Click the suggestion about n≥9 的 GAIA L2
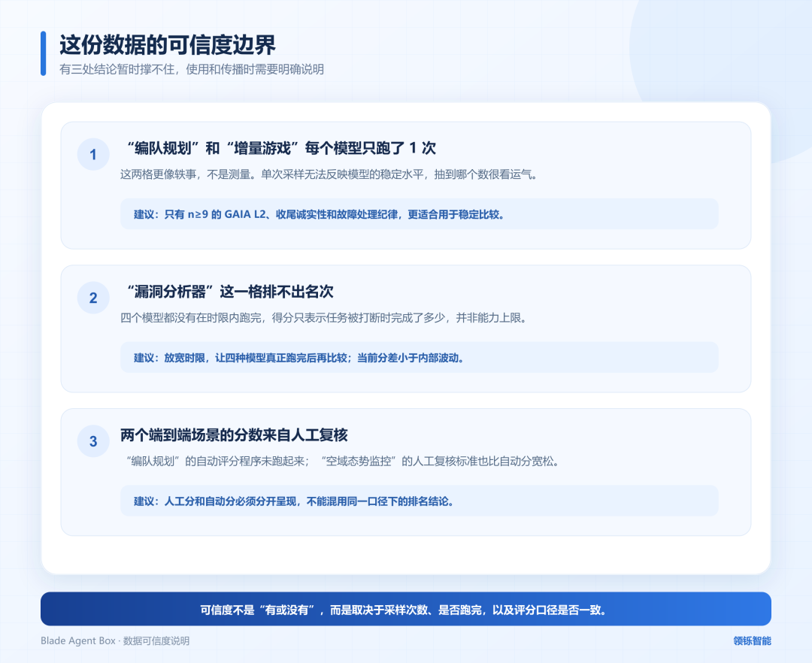The height and width of the screenshot is (663, 812). (x=420, y=213)
